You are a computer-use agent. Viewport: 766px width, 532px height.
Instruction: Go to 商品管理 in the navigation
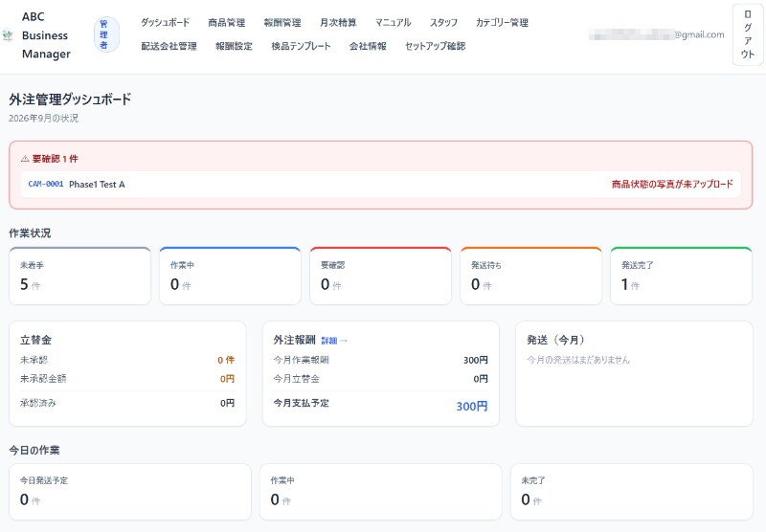pyautogui.click(x=227, y=22)
